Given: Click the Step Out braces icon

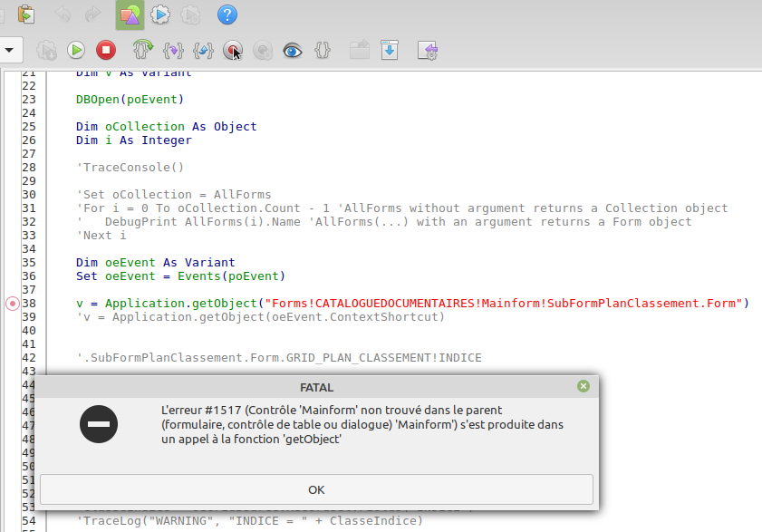Looking at the screenshot, I should [204, 51].
